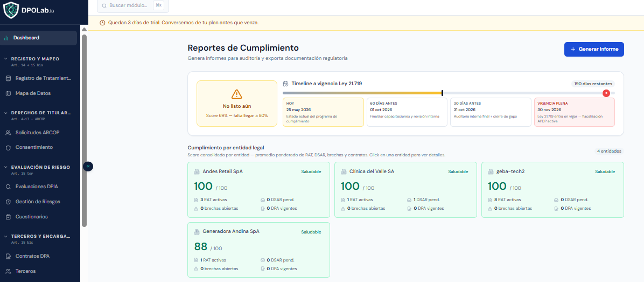The width and height of the screenshot is (644, 282).
Task: Collapse the DERECHOS DE TITULAR section
Action: (6, 113)
